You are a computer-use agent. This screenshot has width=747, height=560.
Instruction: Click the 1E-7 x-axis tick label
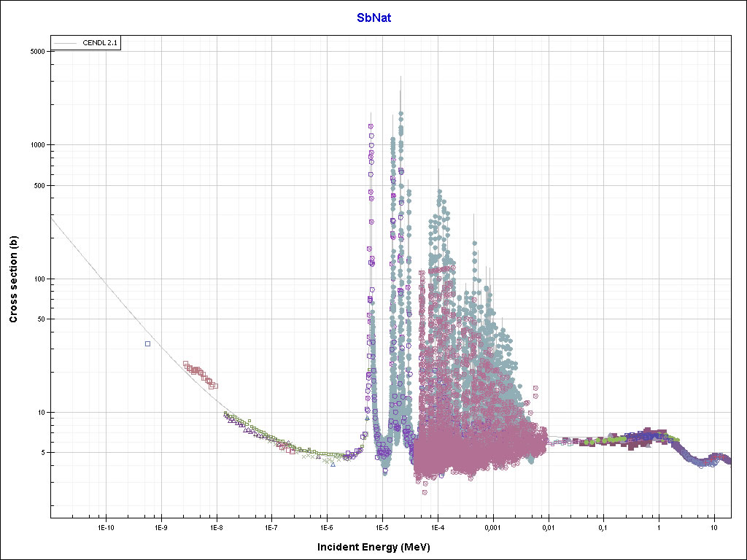pos(271,526)
